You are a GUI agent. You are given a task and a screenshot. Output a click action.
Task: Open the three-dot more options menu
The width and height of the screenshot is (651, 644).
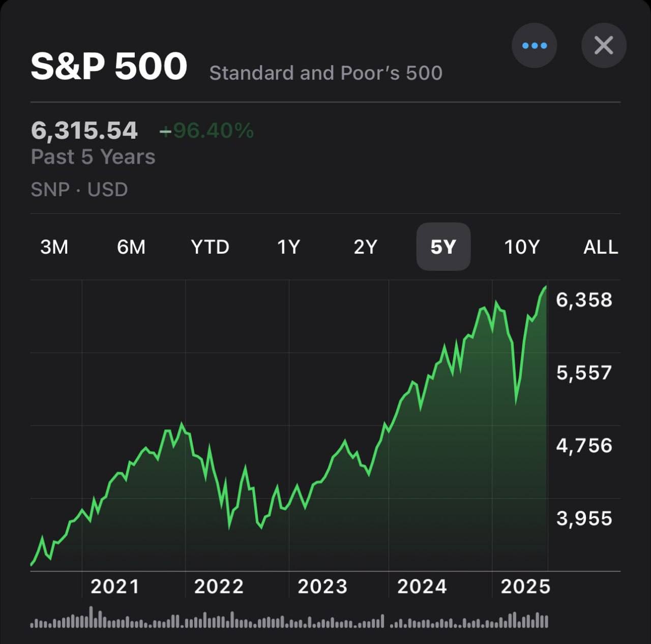pos(534,46)
